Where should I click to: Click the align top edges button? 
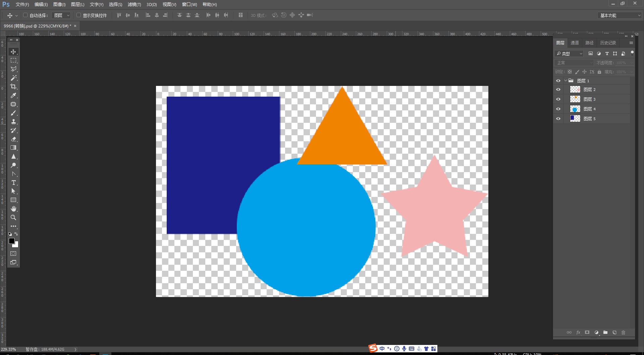click(x=119, y=15)
